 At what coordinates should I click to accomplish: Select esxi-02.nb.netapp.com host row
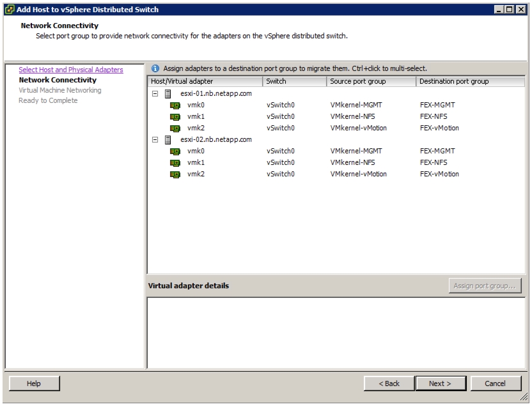216,140
